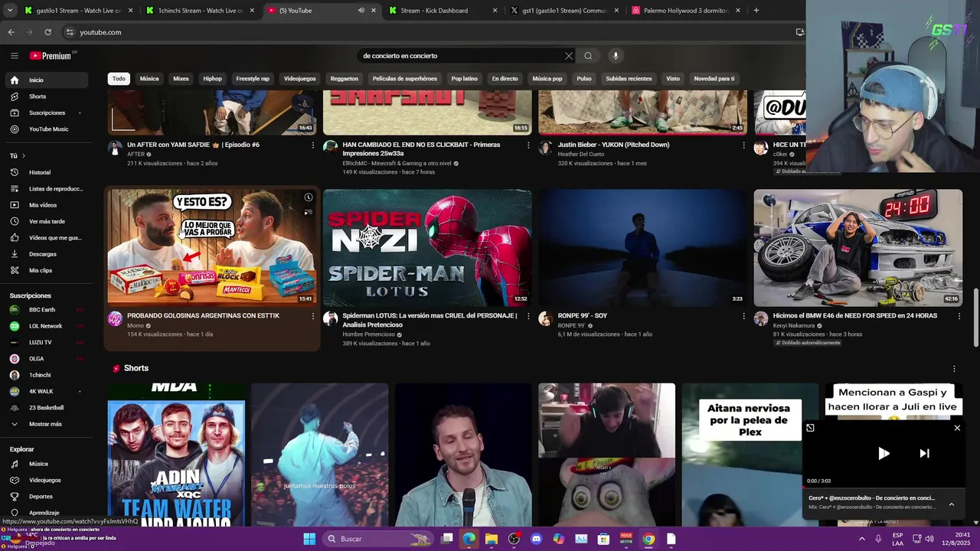Click the YouTube search input field

(459, 56)
